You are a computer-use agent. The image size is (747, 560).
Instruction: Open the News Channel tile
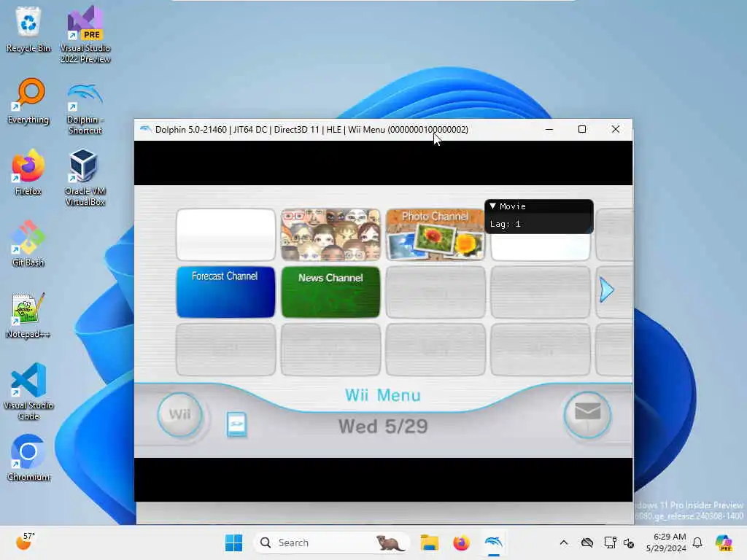330,292
